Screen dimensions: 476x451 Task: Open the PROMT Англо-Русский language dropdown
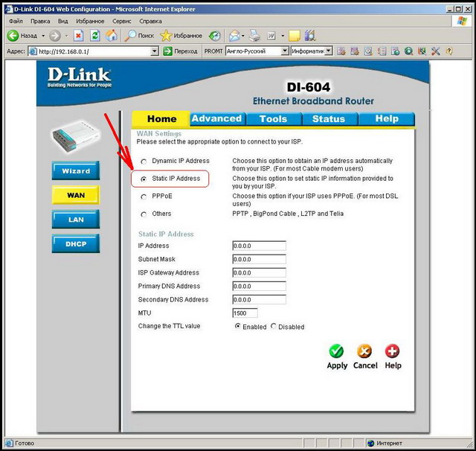[x=284, y=51]
